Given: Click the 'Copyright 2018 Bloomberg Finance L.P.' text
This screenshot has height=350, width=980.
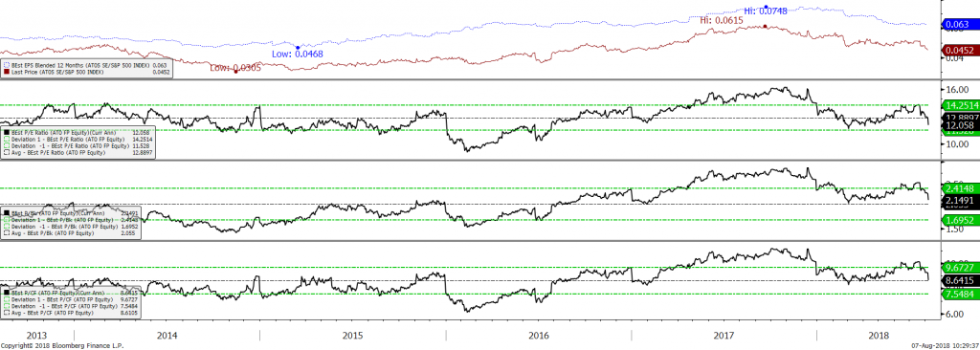Looking at the screenshot, I should (x=62, y=345).
